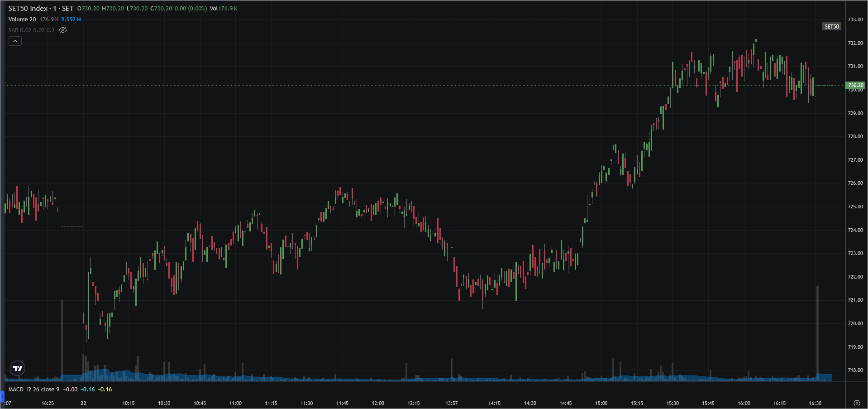Collapse the indicator legend with chevron button
Viewport: 868px width, 409px height.
[x=15, y=41]
